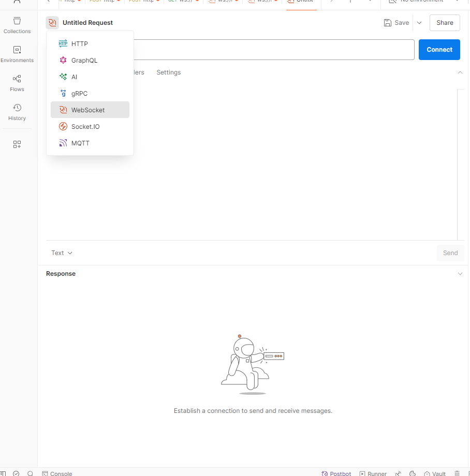Click the find and replace magnifier icon
This screenshot has height=476, width=470.
[30, 473]
